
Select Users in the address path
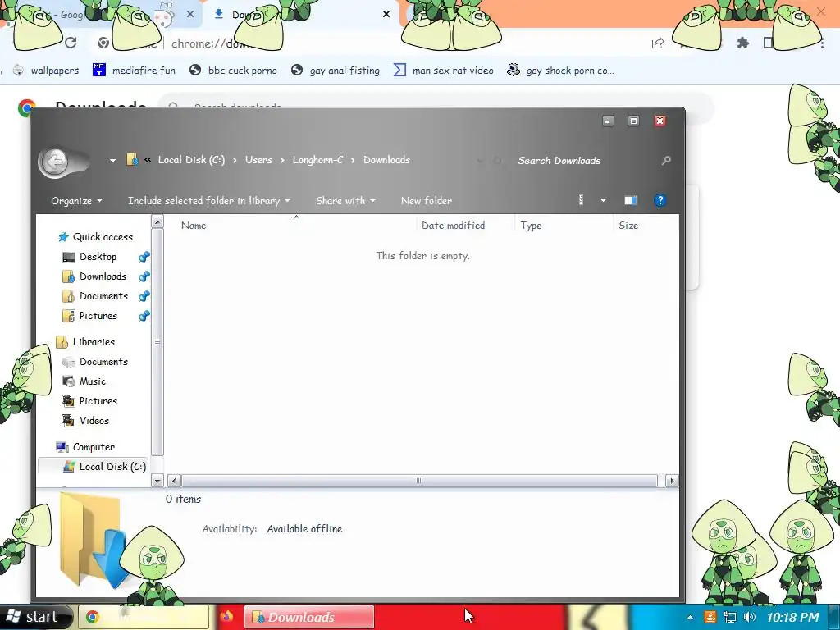pos(258,160)
